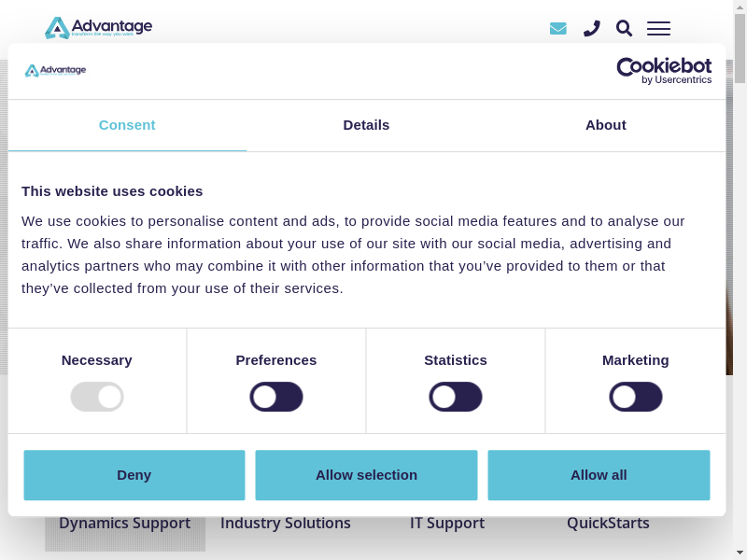
Task: Enable the Statistics cookies toggle
Action: pos(456,397)
